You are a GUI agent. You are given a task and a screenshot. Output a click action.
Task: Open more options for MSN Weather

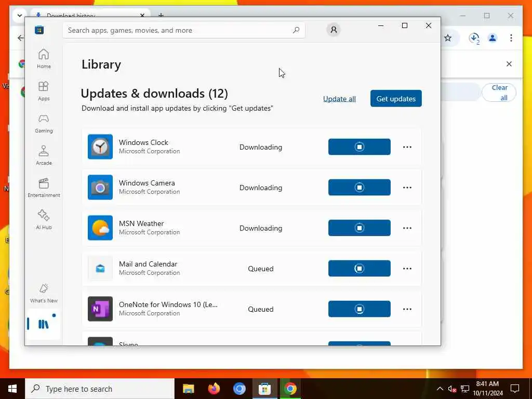[407, 228]
